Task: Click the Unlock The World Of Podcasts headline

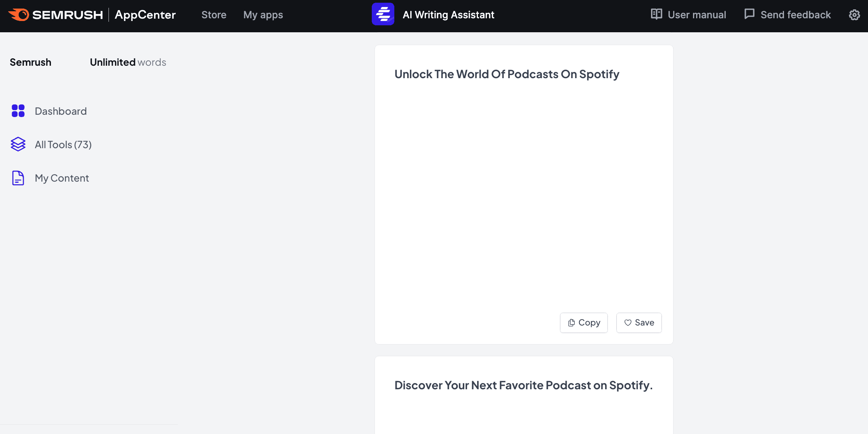Action: 506,74
